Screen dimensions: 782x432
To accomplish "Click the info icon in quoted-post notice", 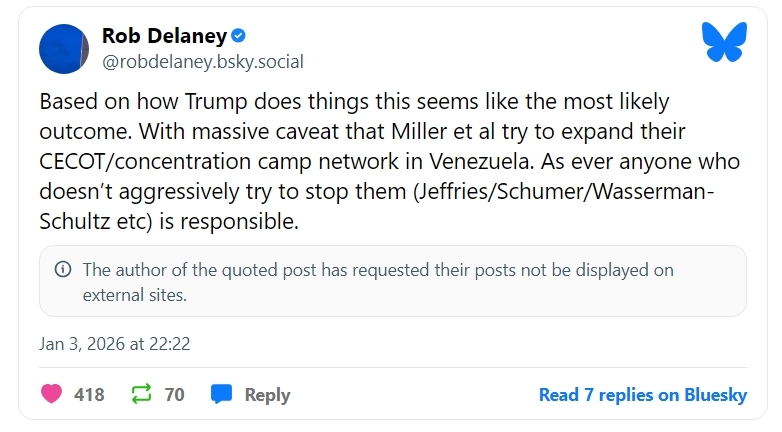I will coord(63,269).
